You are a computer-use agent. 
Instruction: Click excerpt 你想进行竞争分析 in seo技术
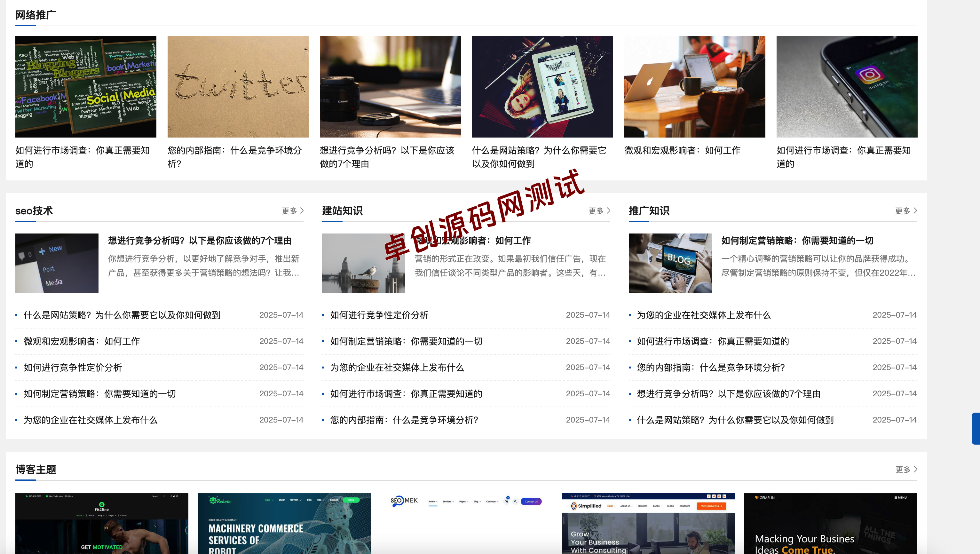(204, 266)
